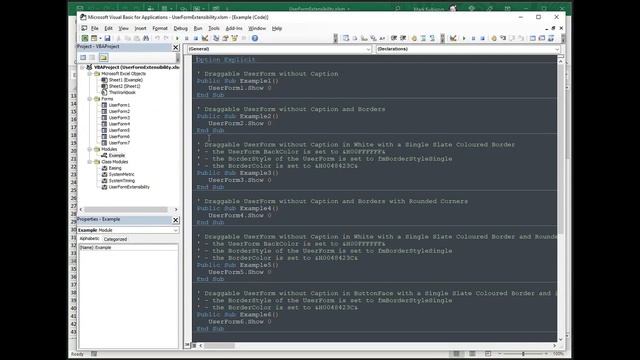
Task: Switch to the Categorized properties tab
Action: point(115,239)
